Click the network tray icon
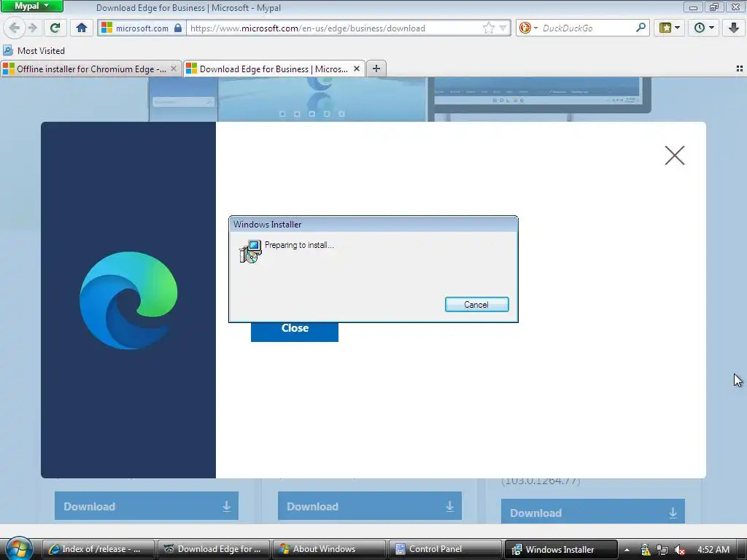The height and width of the screenshot is (560, 747). [662, 550]
